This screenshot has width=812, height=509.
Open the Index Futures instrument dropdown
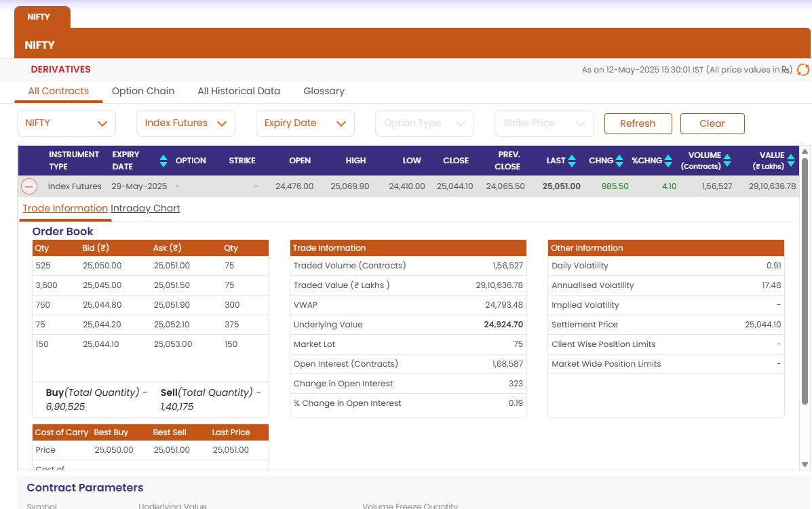[x=185, y=123]
